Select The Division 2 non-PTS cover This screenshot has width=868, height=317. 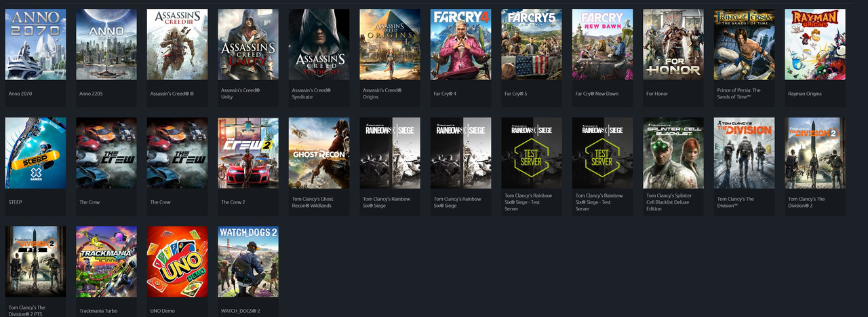[815, 153]
